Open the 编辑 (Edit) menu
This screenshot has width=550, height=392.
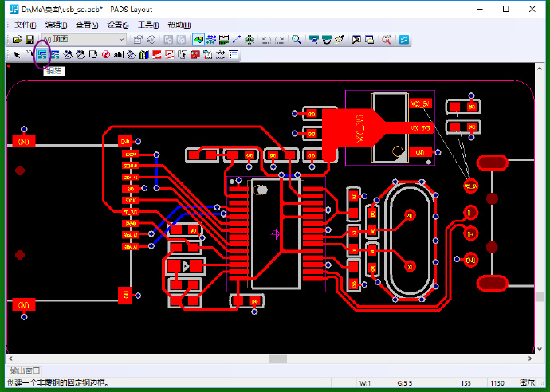point(56,25)
